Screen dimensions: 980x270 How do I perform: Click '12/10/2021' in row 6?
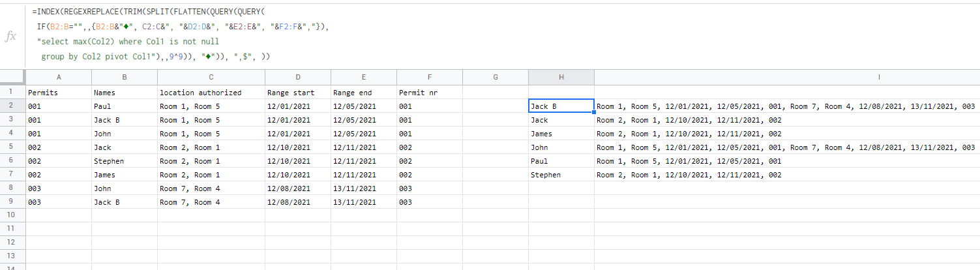pyautogui.click(x=298, y=160)
